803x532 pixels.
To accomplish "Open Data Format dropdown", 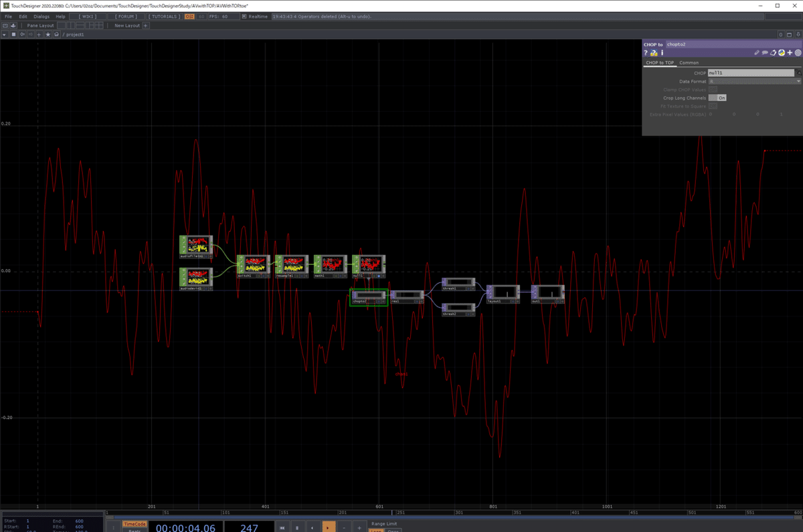I will point(755,81).
